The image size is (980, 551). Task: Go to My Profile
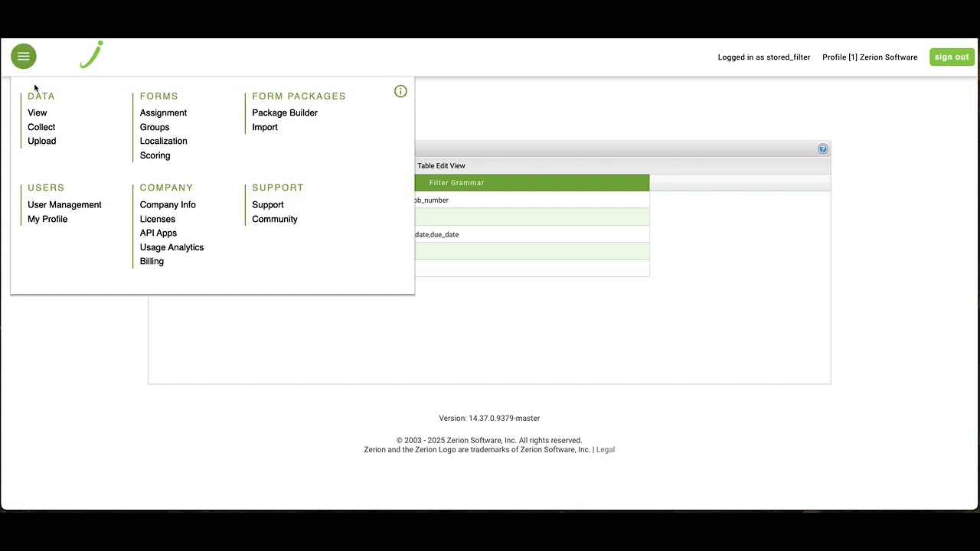tap(47, 219)
